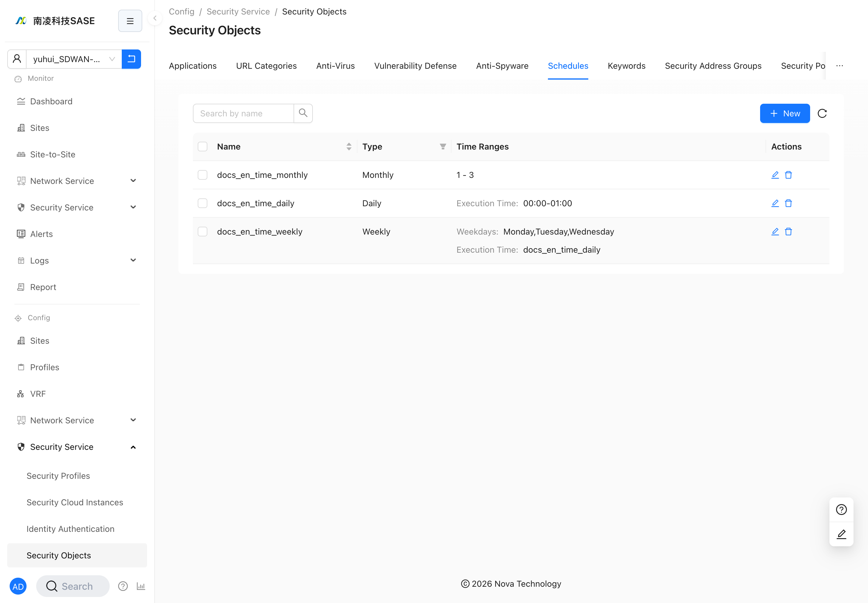Switch to the Anti-Virus tab

pyautogui.click(x=335, y=66)
